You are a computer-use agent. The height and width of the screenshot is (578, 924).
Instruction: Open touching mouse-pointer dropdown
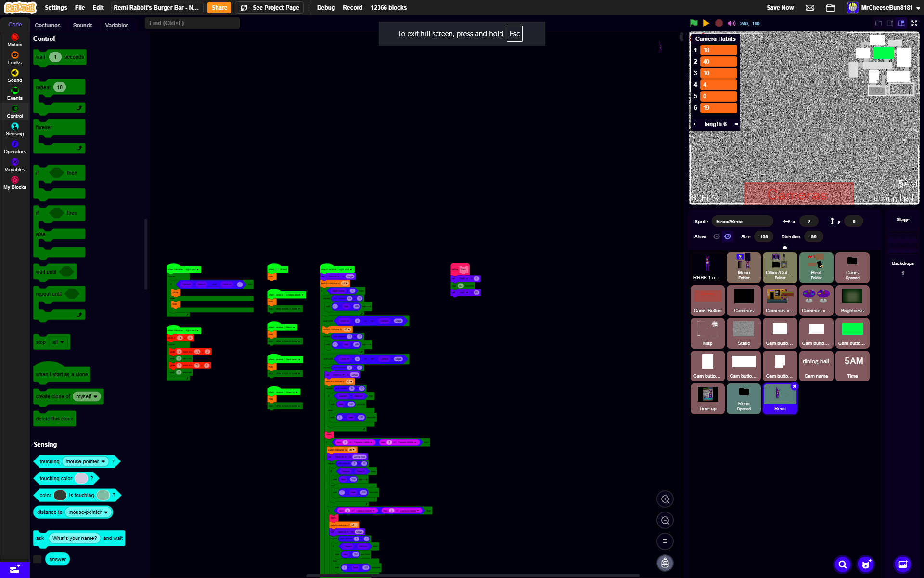85,461
